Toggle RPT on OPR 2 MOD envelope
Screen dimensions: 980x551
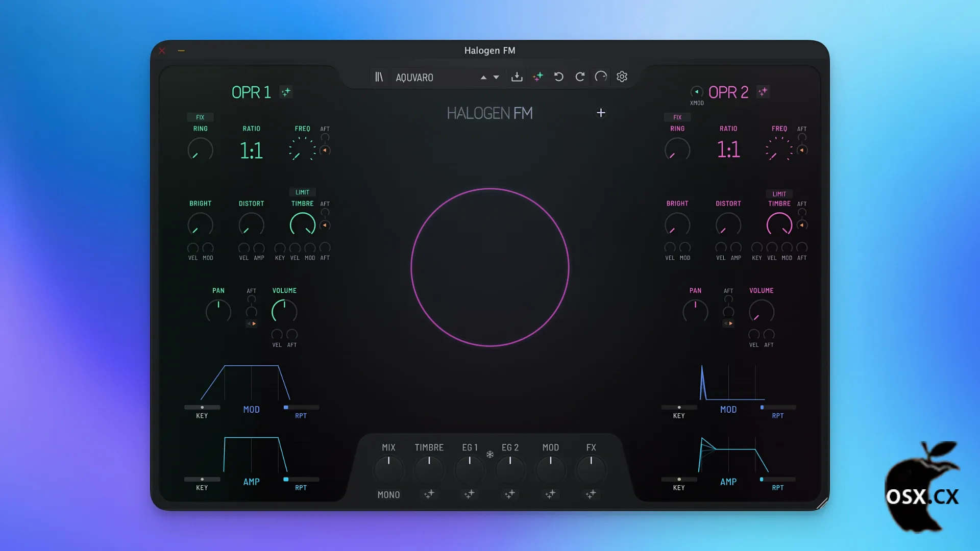pos(778,416)
